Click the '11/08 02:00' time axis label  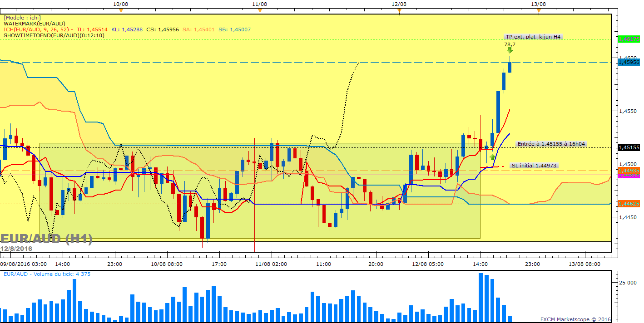pos(271,264)
